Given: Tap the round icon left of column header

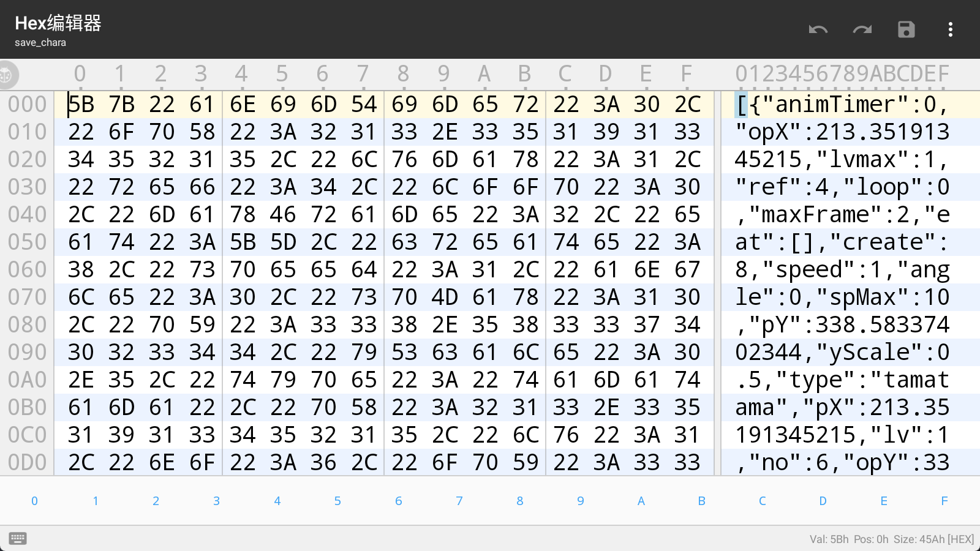Looking at the screenshot, I should coord(7,75).
